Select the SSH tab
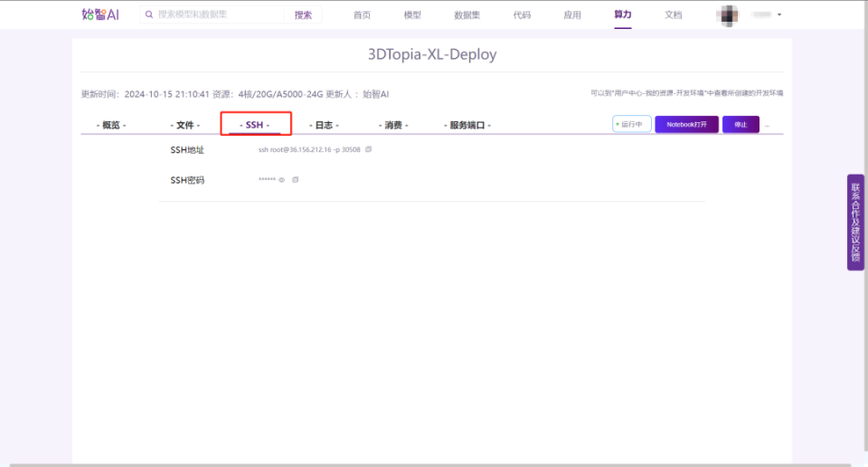This screenshot has height=467, width=868. pos(255,125)
